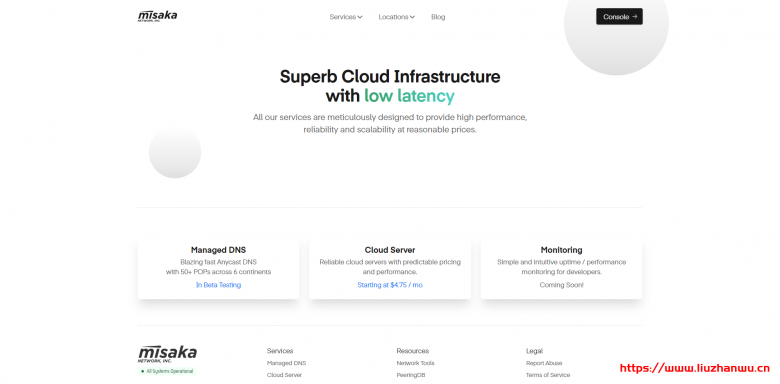Open footer Managed DNS link
This screenshot has width=780, height=384.
tap(287, 363)
